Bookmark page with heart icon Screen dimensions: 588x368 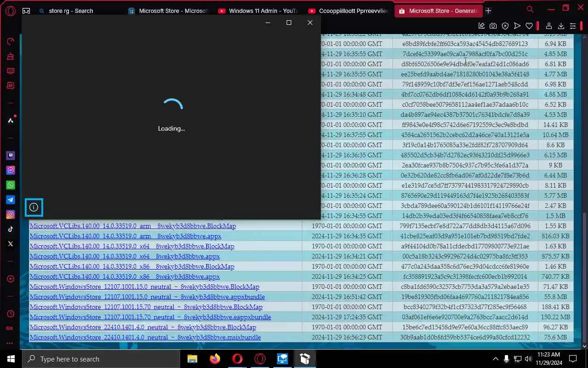pyautogui.click(x=529, y=26)
